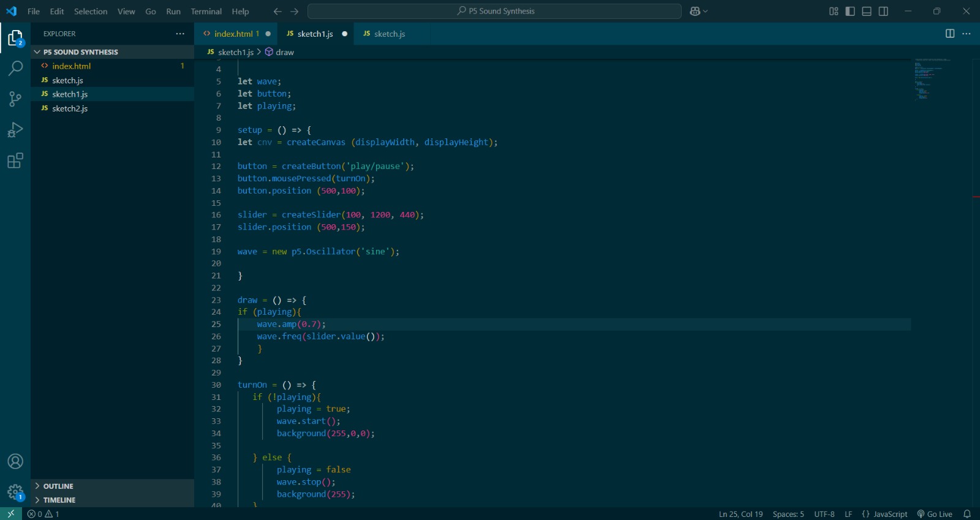Screen dimensions: 980x520
Task: Change the LF end-of-line selector
Action: tap(848, 514)
